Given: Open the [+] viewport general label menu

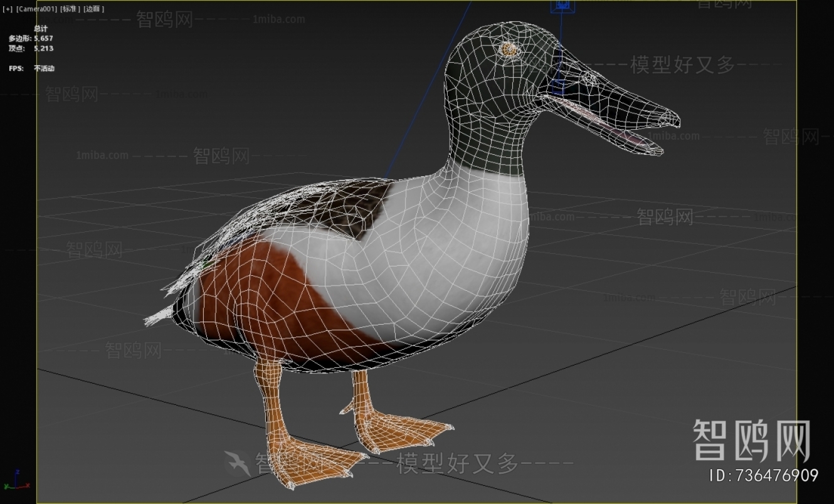Looking at the screenshot, I should coord(7,9).
